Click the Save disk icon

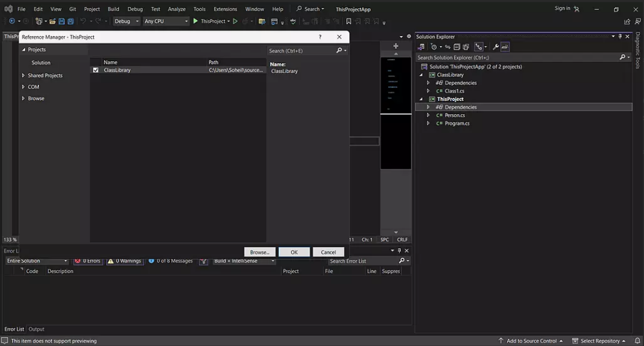[x=62, y=21]
